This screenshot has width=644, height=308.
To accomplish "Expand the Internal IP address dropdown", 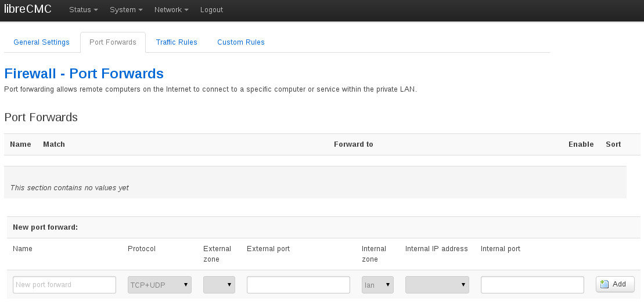I will pyautogui.click(x=437, y=285).
